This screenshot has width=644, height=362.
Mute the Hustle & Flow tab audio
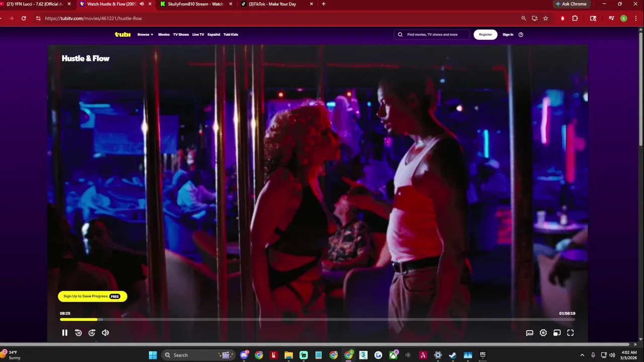click(x=141, y=4)
